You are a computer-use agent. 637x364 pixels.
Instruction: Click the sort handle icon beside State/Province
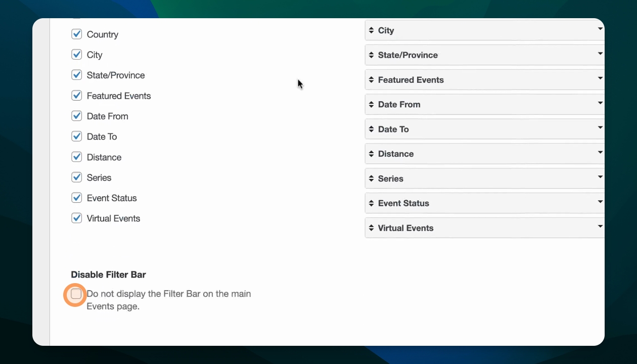[372, 55]
